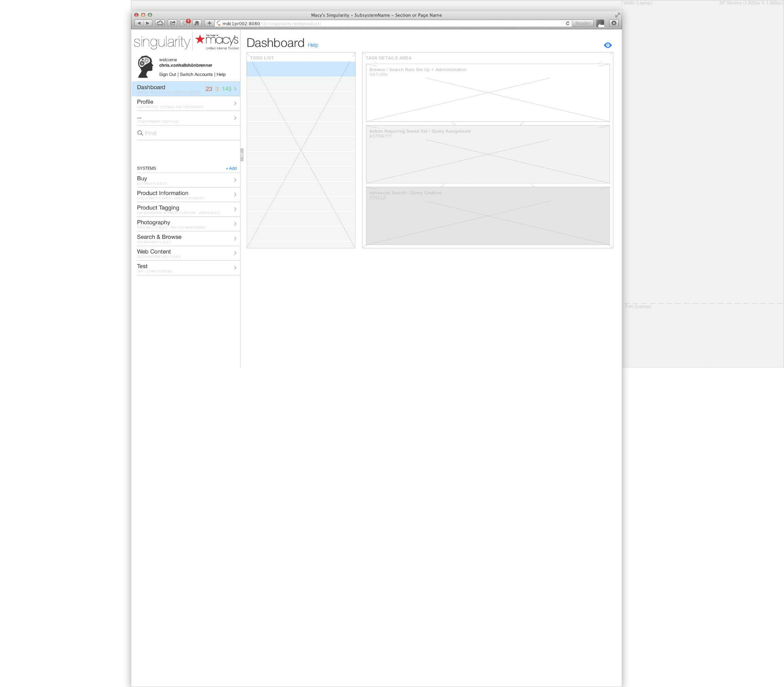The image size is (784, 687).
Task: Click the Evernote elephant toolbar icon
Action: [x=197, y=23]
